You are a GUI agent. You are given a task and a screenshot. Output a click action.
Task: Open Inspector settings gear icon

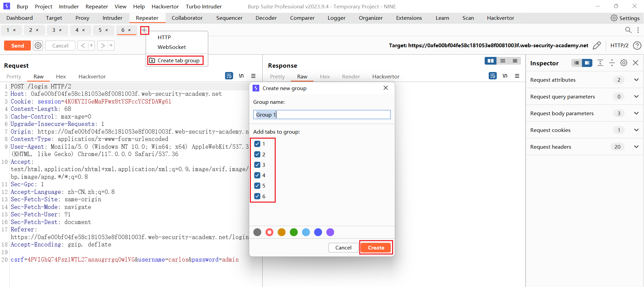click(x=624, y=63)
